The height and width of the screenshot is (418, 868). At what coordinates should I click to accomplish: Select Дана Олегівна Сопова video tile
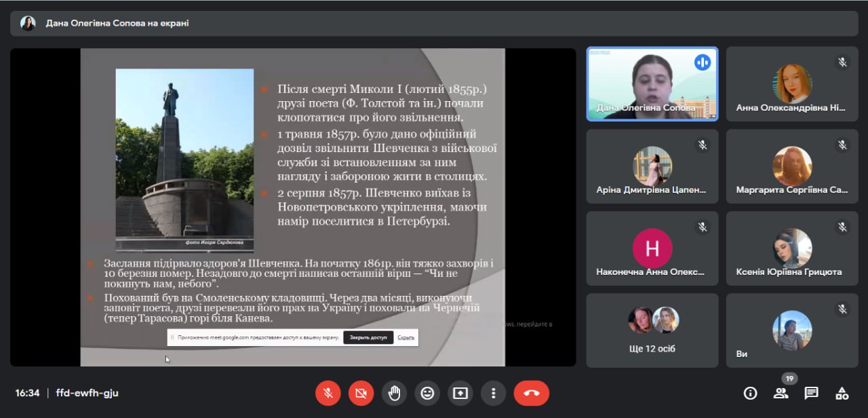tap(652, 84)
